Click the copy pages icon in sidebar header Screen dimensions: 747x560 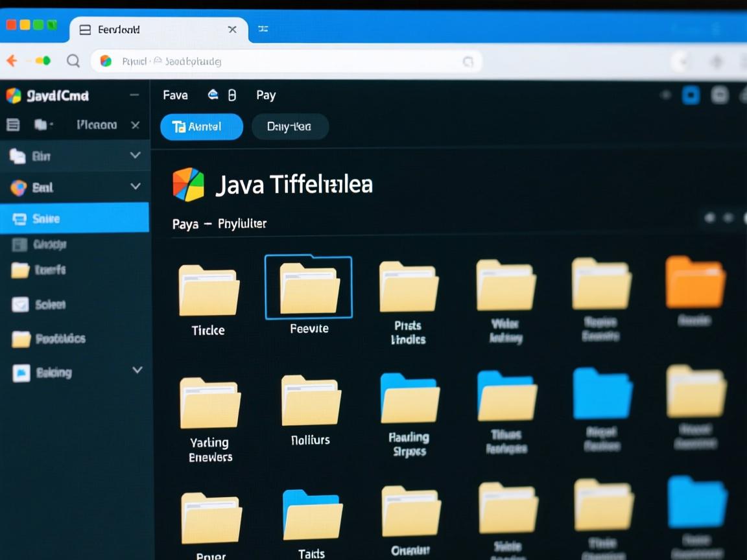pyautogui.click(x=40, y=124)
